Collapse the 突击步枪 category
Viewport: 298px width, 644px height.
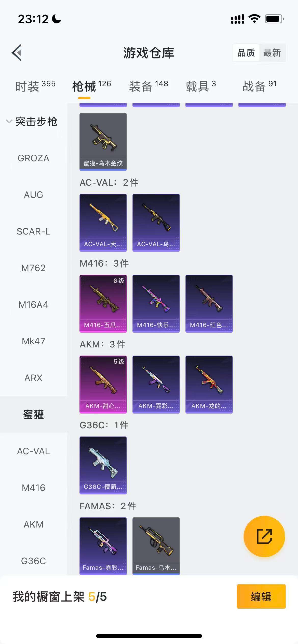click(32, 122)
